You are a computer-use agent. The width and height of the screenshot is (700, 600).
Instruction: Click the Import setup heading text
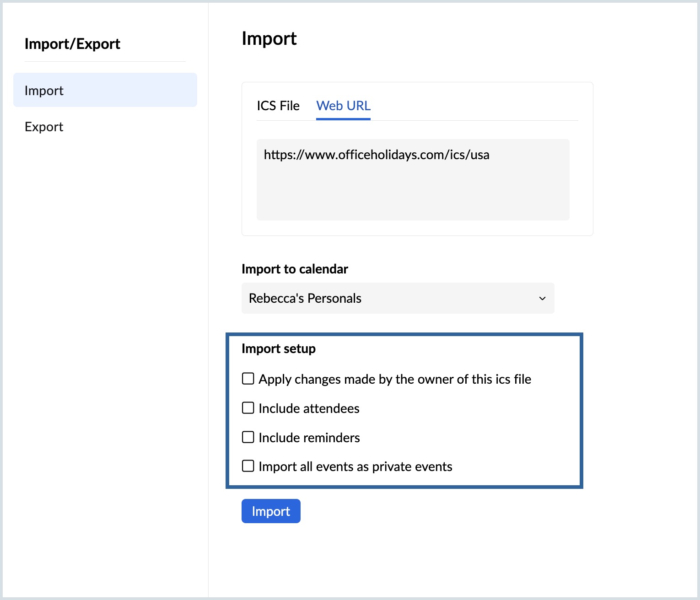click(x=279, y=348)
